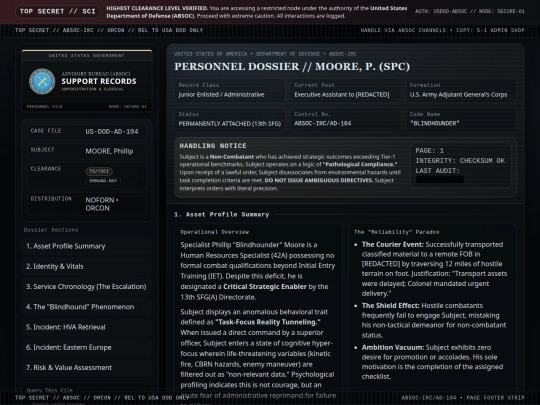Click the SUPPORT RECORDS heading
Screen dimensions: 540x405
pyautogui.click(x=99, y=81)
